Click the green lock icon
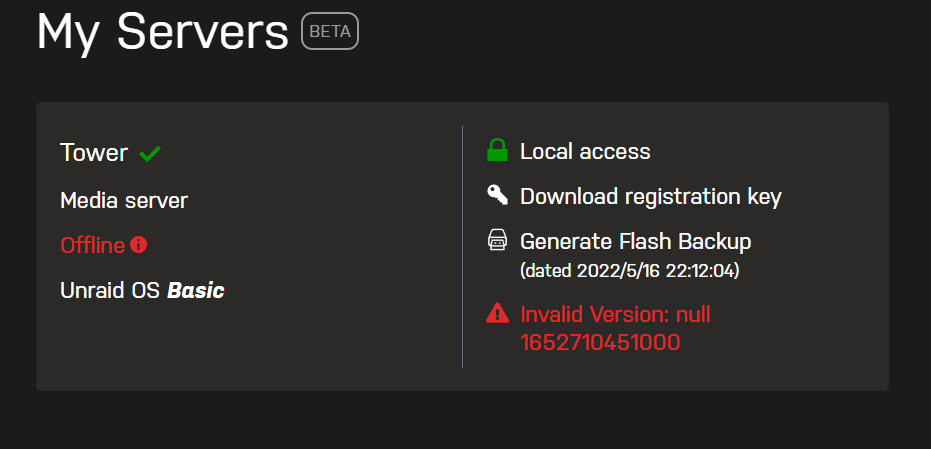This screenshot has width=931, height=449. (x=497, y=150)
